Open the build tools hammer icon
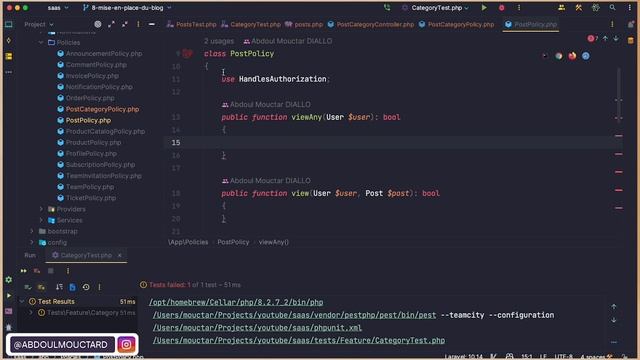 tap(578, 7)
